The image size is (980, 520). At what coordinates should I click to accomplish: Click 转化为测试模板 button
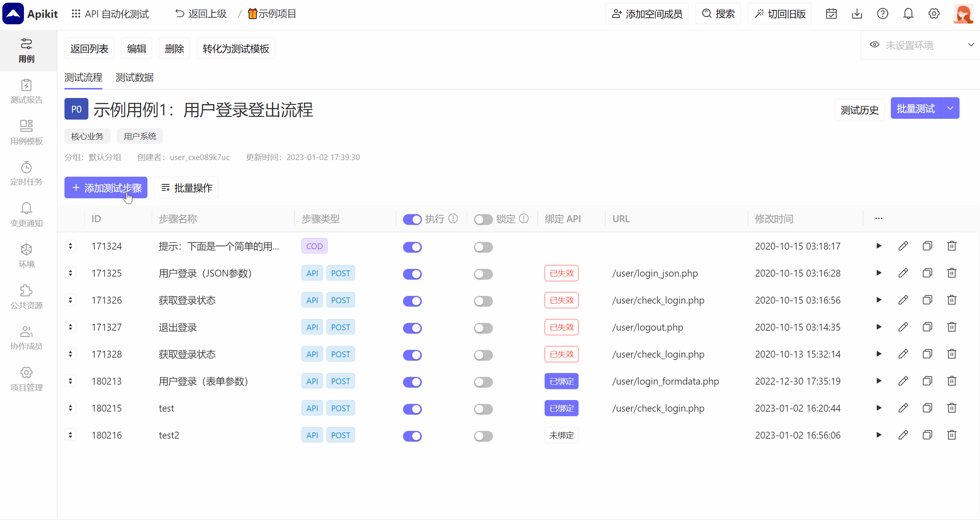tap(235, 49)
